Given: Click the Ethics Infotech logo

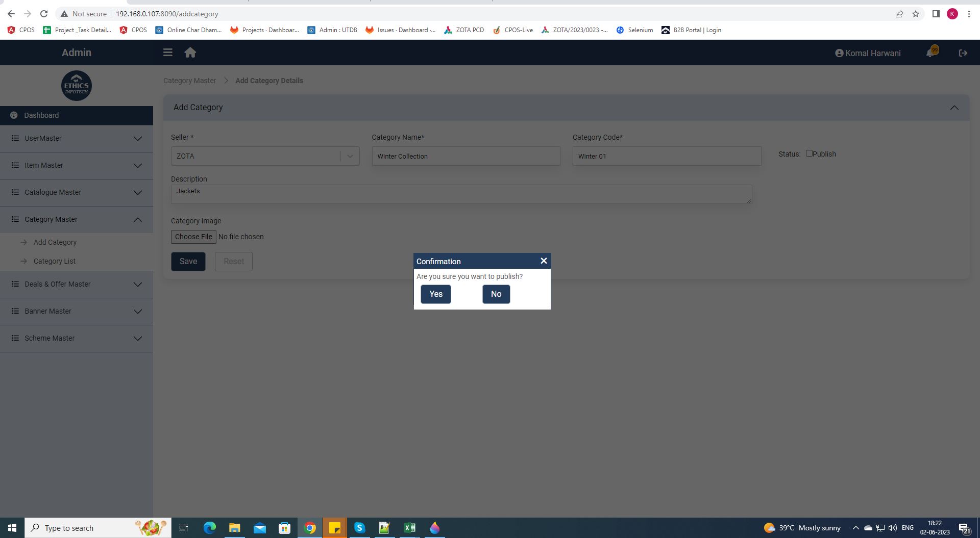Looking at the screenshot, I should click(x=77, y=86).
